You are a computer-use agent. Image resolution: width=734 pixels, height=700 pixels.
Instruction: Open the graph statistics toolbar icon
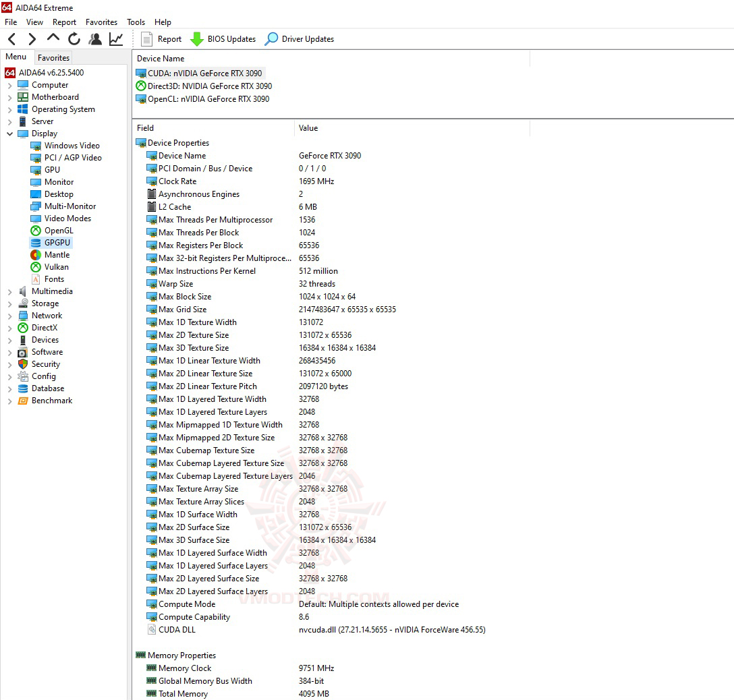click(115, 39)
